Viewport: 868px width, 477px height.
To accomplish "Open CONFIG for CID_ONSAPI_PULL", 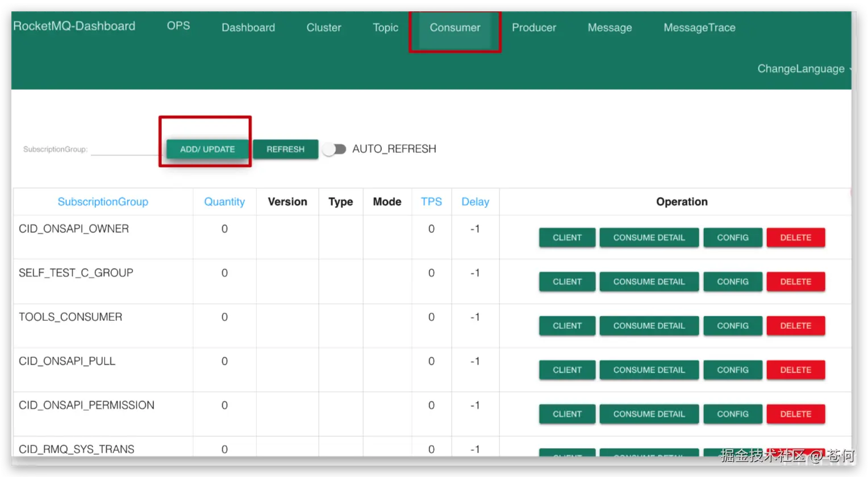I will point(733,370).
